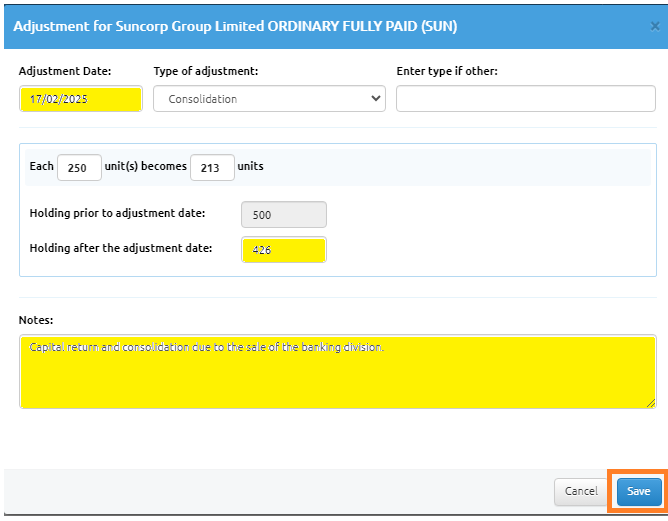This screenshot has width=668, height=521.
Task: Click the 'Enter type if other:' label
Action: pos(447,71)
